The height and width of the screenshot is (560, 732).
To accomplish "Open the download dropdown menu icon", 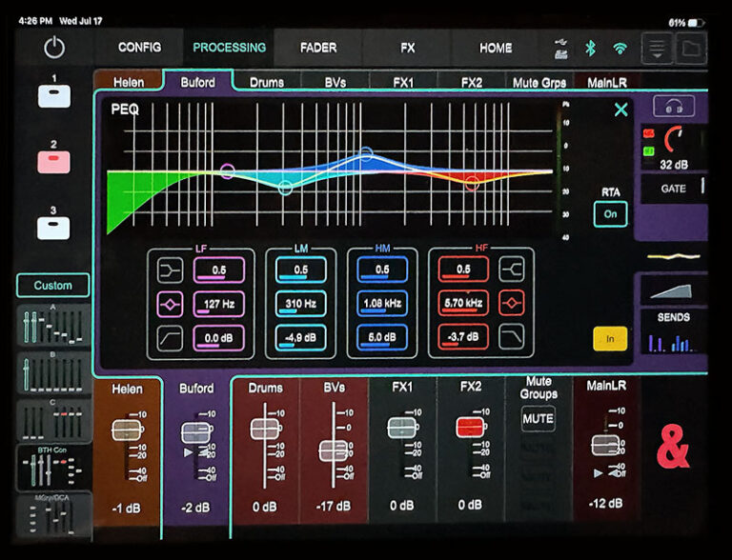I will (656, 48).
